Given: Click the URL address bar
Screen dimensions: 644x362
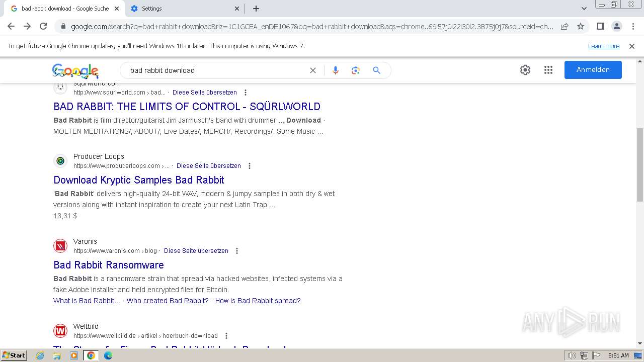Looking at the screenshot, I should click(x=312, y=27).
